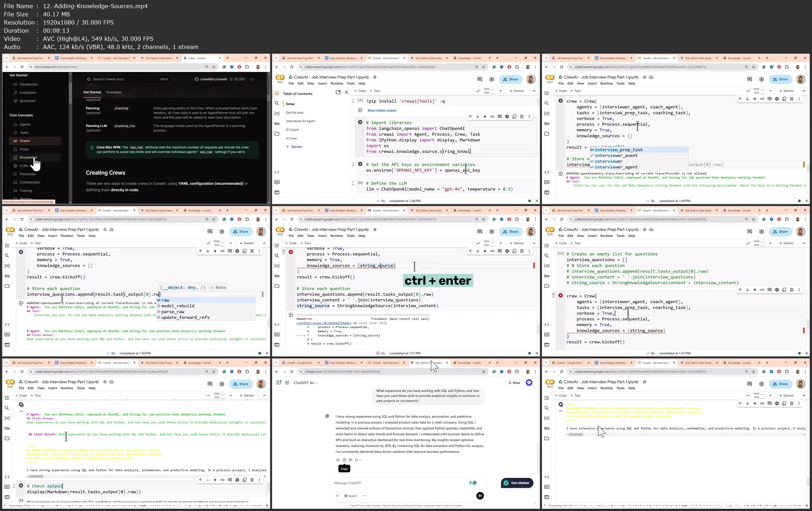Run the 'Check output' code cell
Viewport: 812px width, 511px height.
coord(21,485)
